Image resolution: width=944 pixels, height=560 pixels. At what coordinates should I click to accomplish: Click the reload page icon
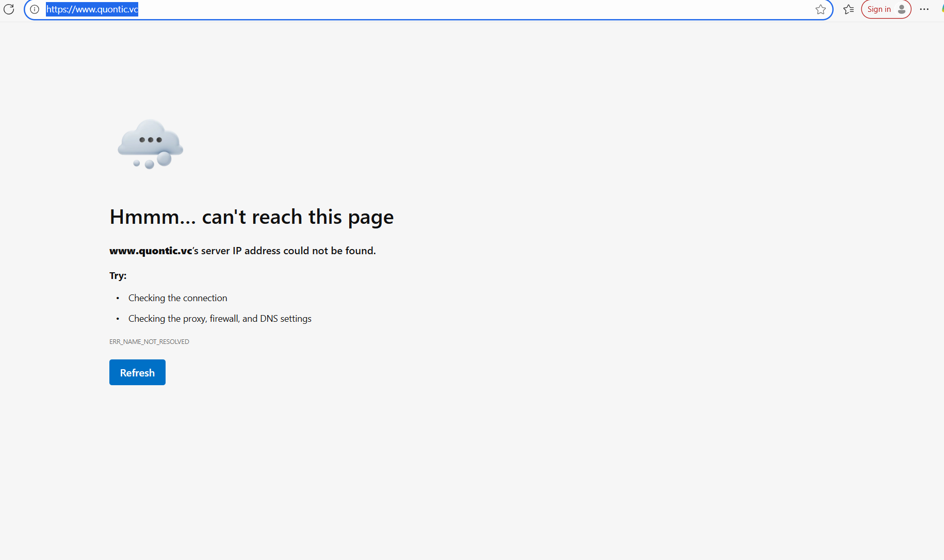[9, 9]
